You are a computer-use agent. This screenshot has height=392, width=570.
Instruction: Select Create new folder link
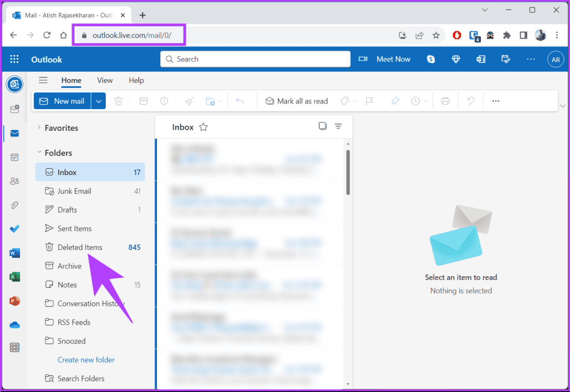(86, 360)
